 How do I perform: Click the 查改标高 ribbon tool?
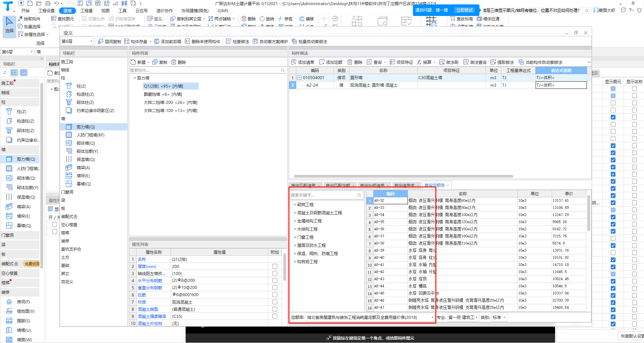click(x=461, y=19)
